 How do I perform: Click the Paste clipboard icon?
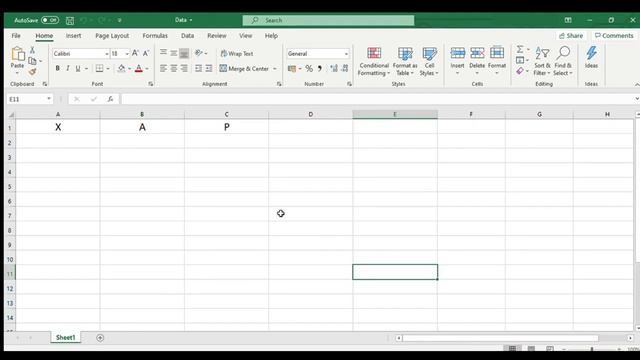click(18, 54)
